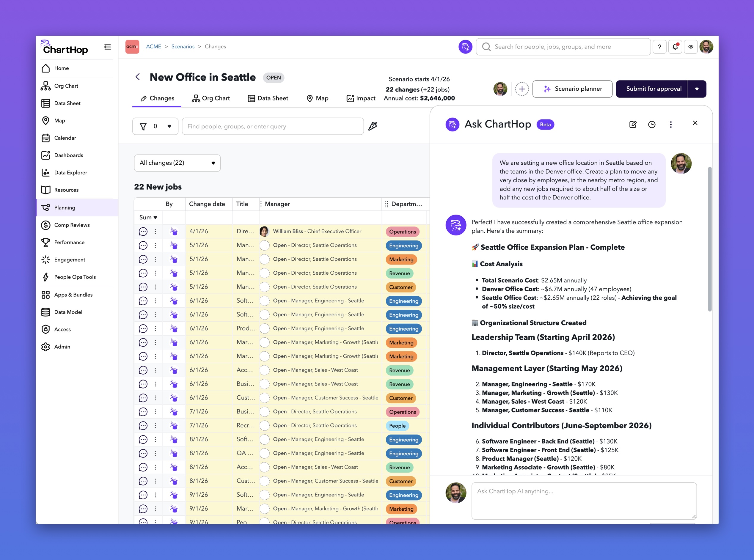Click the Scenario planner button

click(x=572, y=89)
